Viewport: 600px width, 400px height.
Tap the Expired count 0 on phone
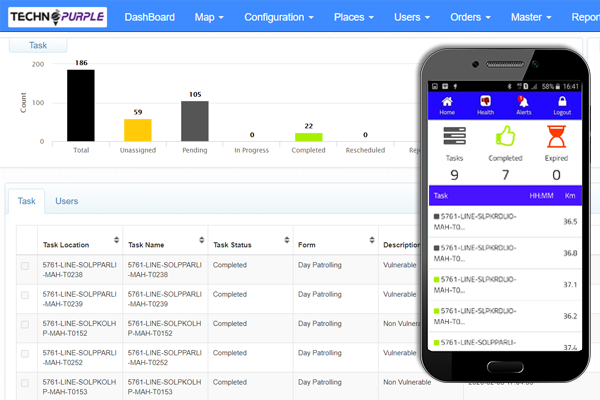[556, 175]
